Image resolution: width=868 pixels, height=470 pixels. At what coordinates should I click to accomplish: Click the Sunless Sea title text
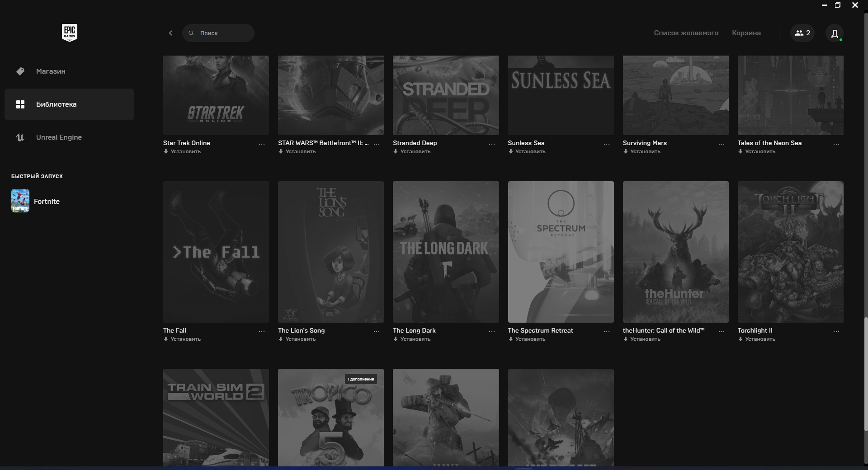(526, 143)
